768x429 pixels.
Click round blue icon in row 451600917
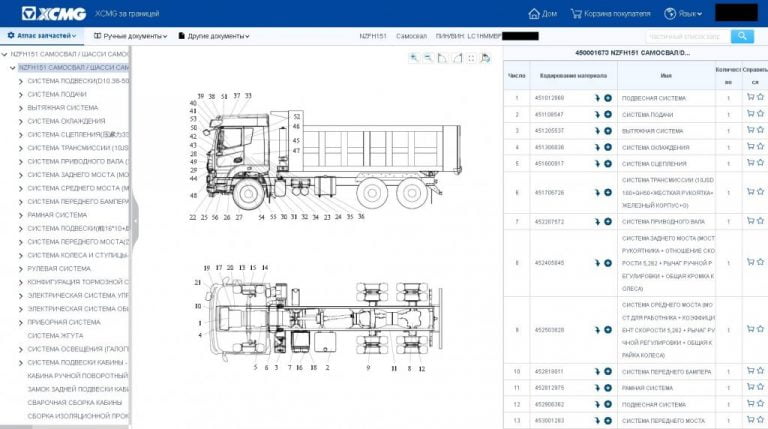pos(608,164)
